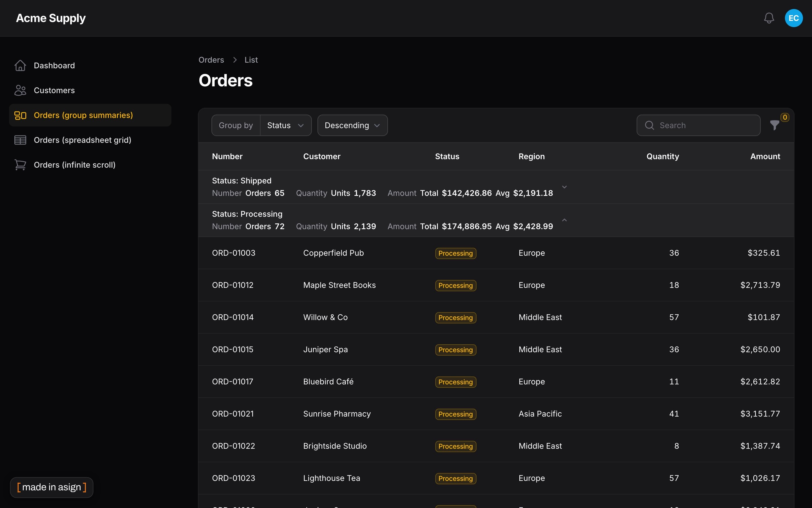The height and width of the screenshot is (508, 812).
Task: Click the Status column header
Action: (447, 156)
